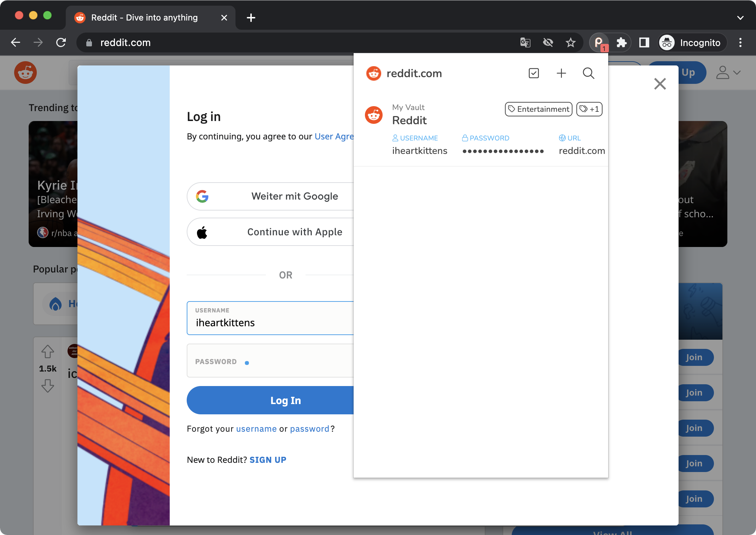Open the Google Translate icon in address bar
The image size is (756, 535).
(525, 42)
